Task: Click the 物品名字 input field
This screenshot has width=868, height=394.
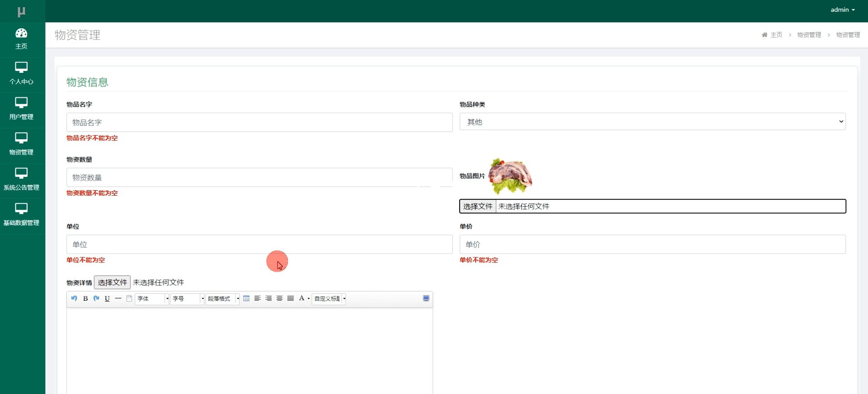Action: point(259,122)
